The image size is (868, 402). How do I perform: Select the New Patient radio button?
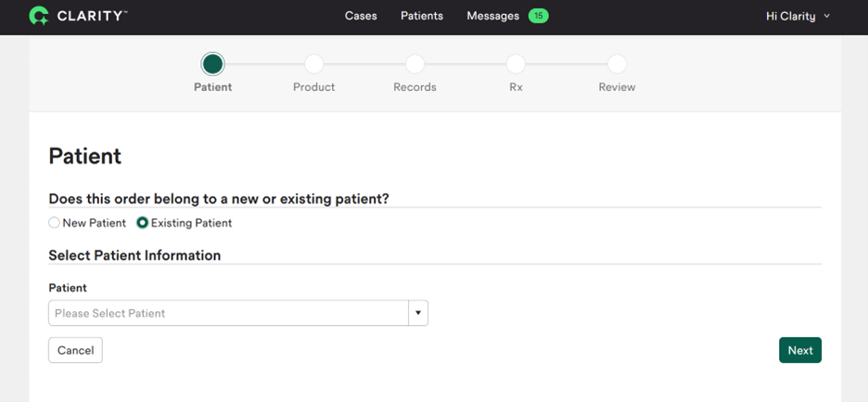[55, 223]
